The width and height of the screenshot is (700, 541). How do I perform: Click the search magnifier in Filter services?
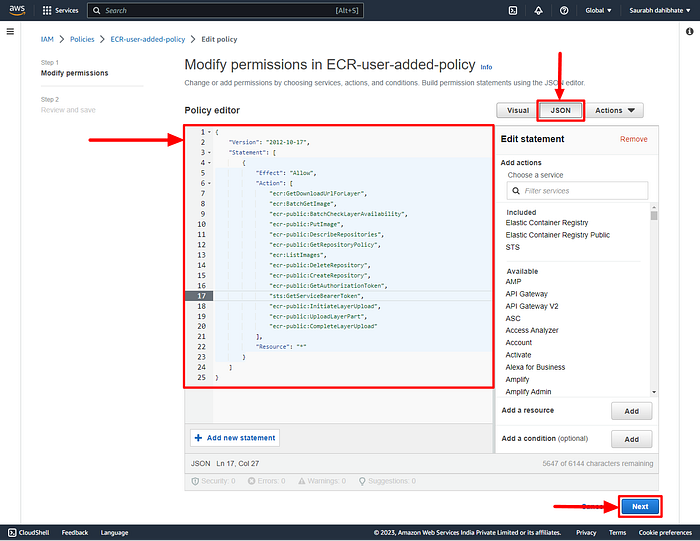click(x=516, y=191)
